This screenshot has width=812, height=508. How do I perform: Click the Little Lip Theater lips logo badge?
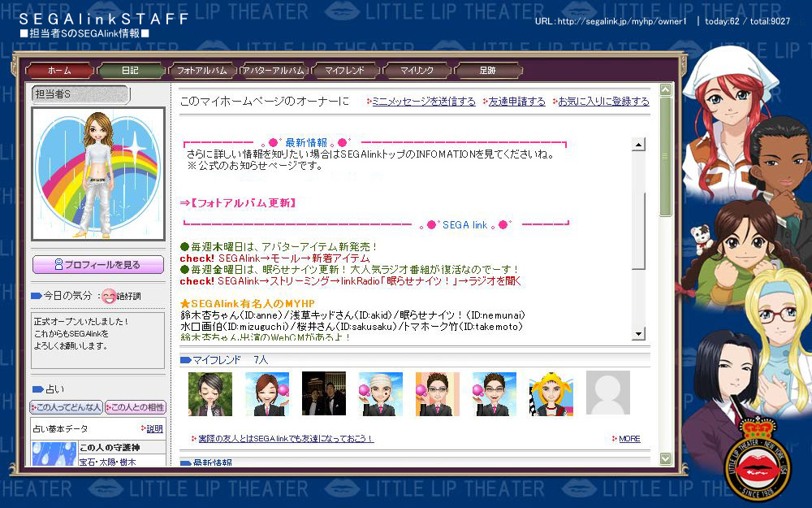click(757, 469)
